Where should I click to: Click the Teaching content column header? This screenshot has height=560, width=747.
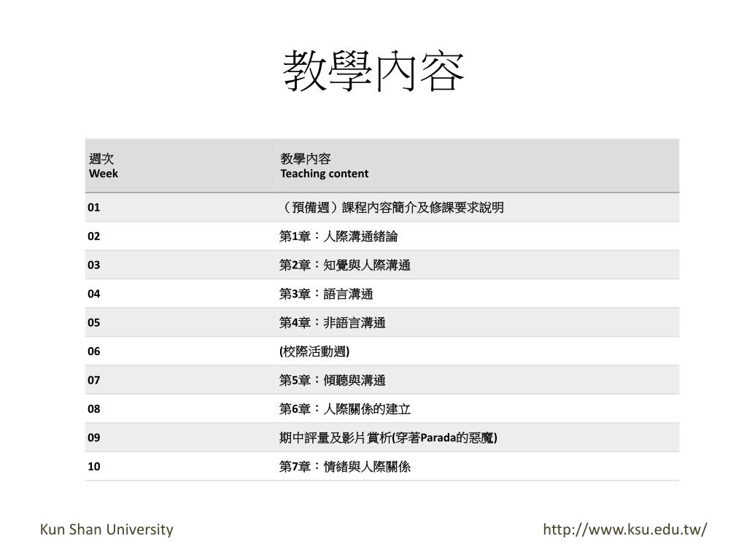(478, 166)
